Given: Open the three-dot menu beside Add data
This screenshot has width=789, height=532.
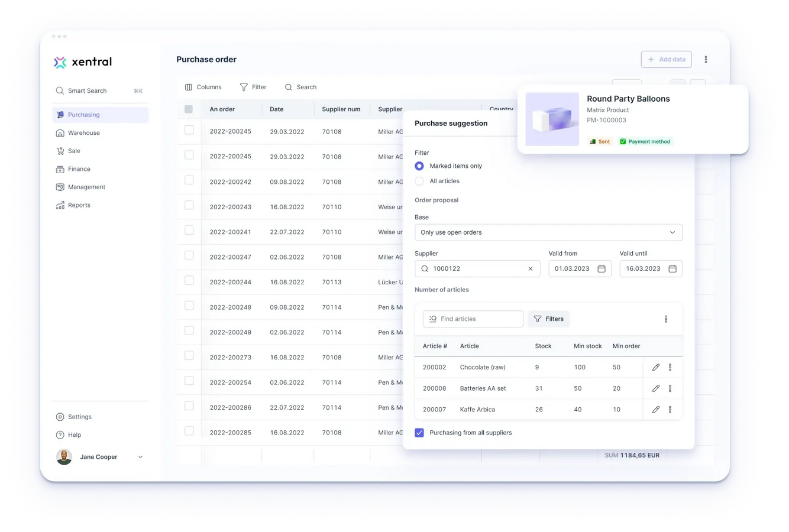Looking at the screenshot, I should pyautogui.click(x=706, y=59).
